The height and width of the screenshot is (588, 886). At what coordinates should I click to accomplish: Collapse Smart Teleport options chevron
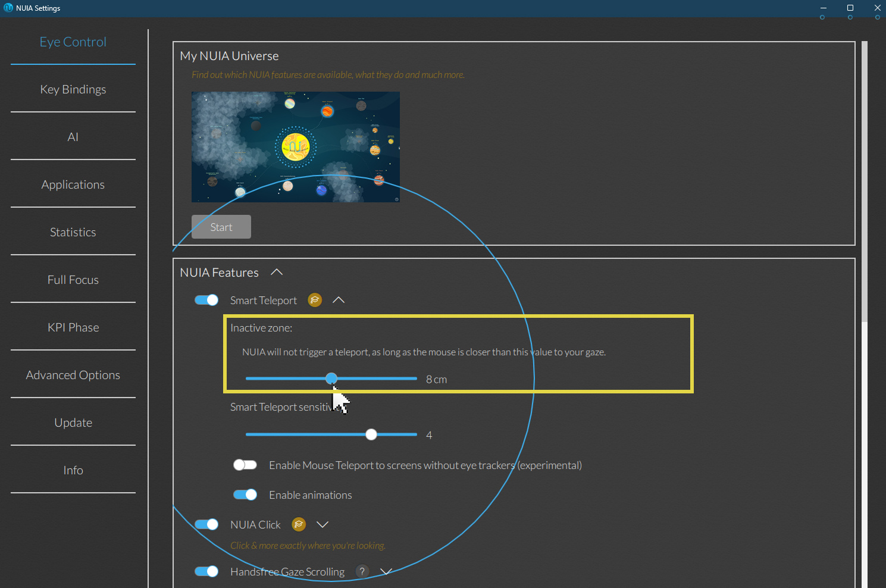tap(339, 300)
